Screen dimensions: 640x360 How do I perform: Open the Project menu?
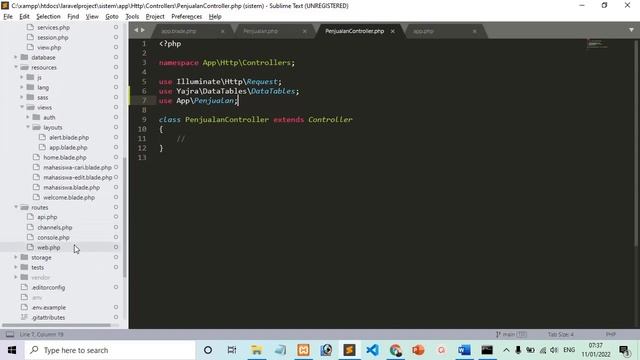click(155, 16)
